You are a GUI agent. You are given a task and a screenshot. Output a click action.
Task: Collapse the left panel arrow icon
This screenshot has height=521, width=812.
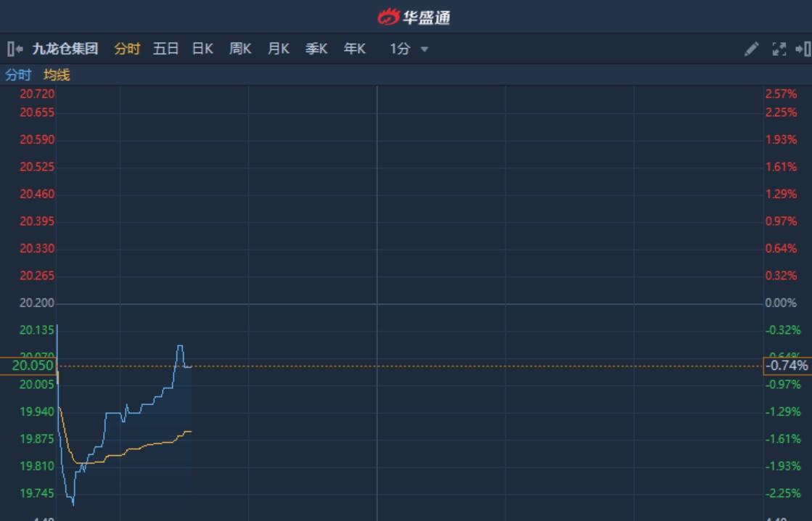(15, 49)
